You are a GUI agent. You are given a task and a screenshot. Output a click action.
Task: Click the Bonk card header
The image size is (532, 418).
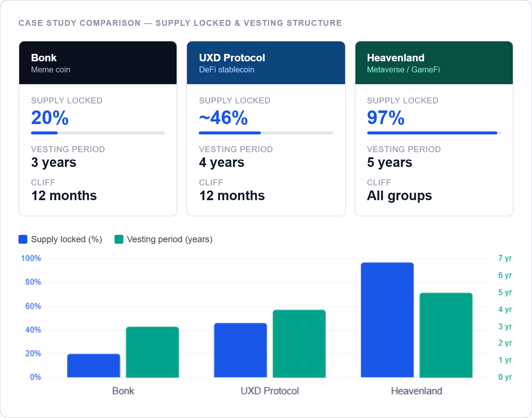pyautogui.click(x=98, y=63)
